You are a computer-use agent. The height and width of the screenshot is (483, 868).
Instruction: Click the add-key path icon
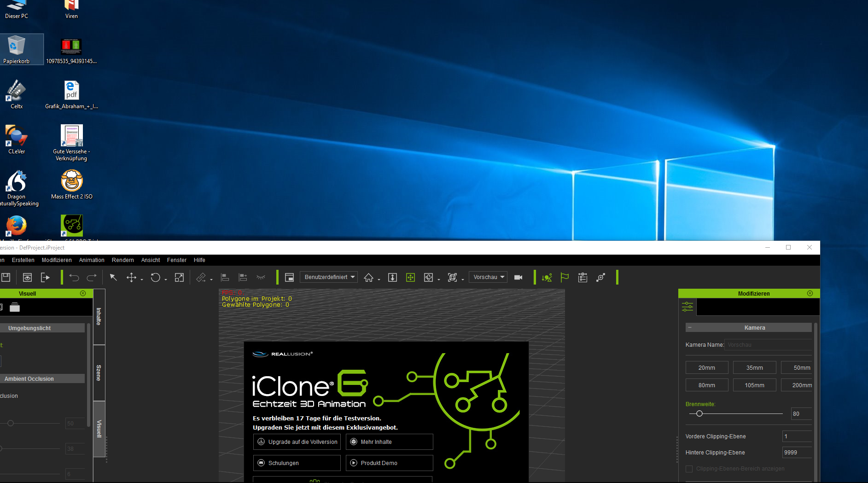pos(600,277)
